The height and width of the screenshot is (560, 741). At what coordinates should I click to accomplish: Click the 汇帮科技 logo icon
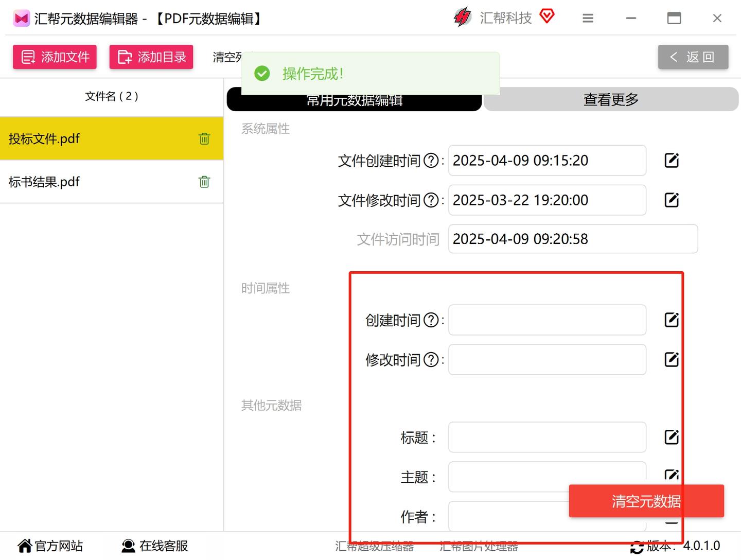point(462,17)
